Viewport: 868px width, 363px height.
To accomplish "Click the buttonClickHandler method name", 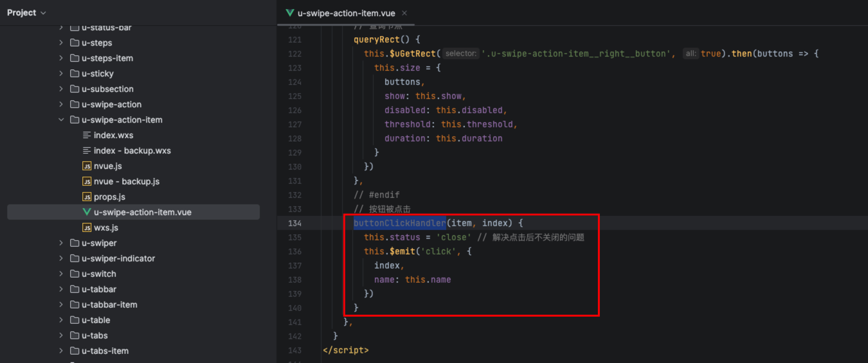I will [x=399, y=223].
